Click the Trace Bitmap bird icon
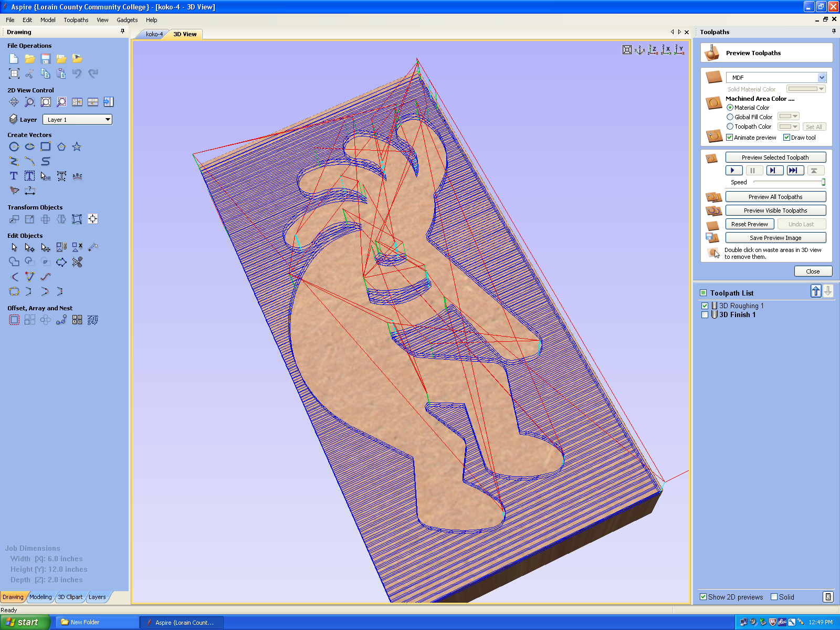This screenshot has height=630, width=840. [x=14, y=190]
